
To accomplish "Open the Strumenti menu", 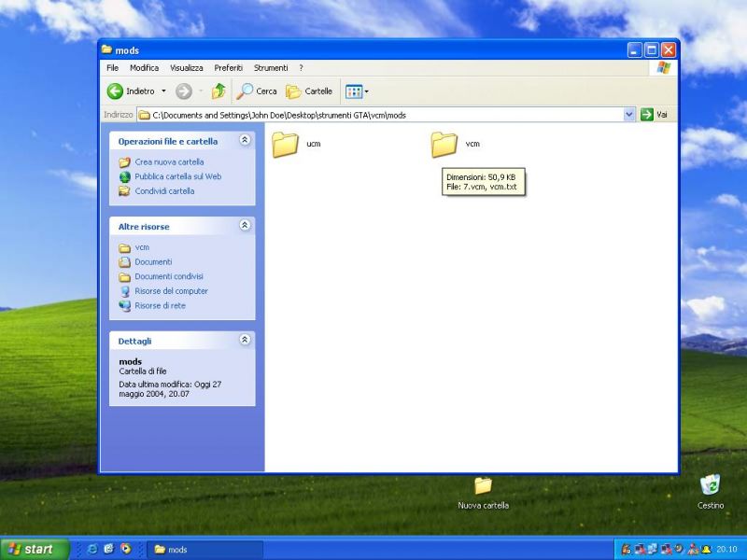I will coord(271,68).
